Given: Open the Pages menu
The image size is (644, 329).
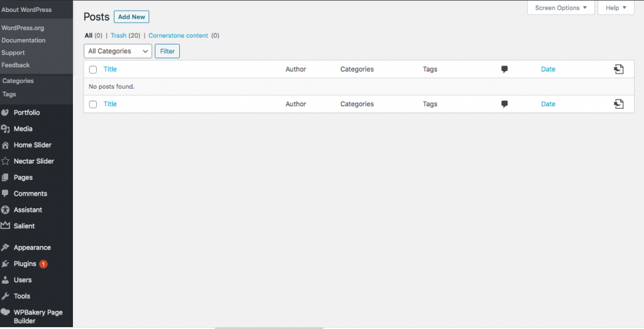Looking at the screenshot, I should click(x=23, y=177).
